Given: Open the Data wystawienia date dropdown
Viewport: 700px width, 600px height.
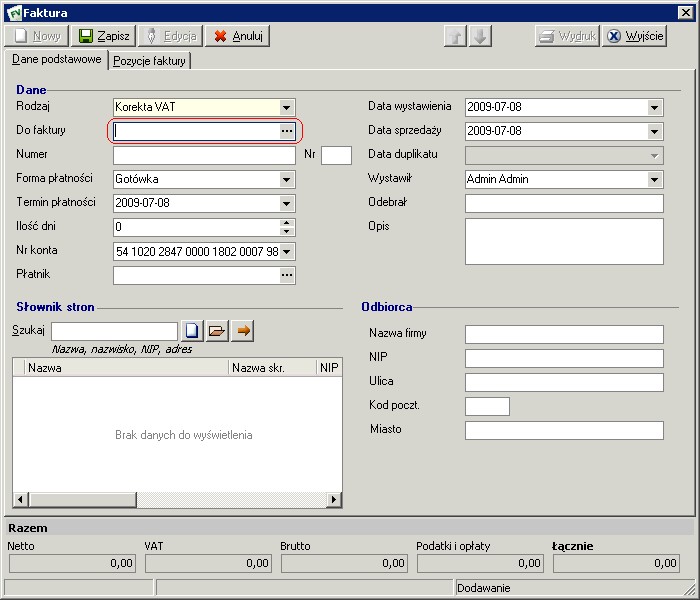Looking at the screenshot, I should [x=655, y=107].
